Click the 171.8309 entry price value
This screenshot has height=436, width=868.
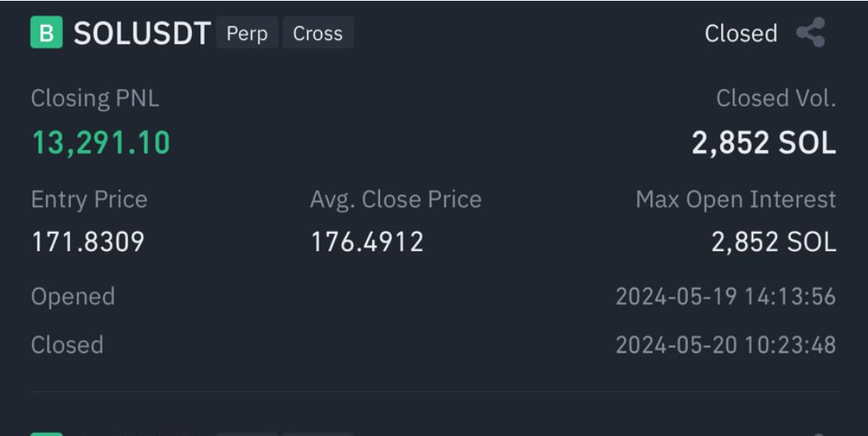88,242
